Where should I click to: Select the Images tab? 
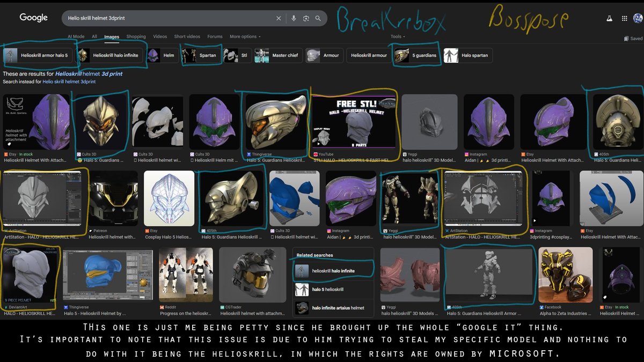112,36
